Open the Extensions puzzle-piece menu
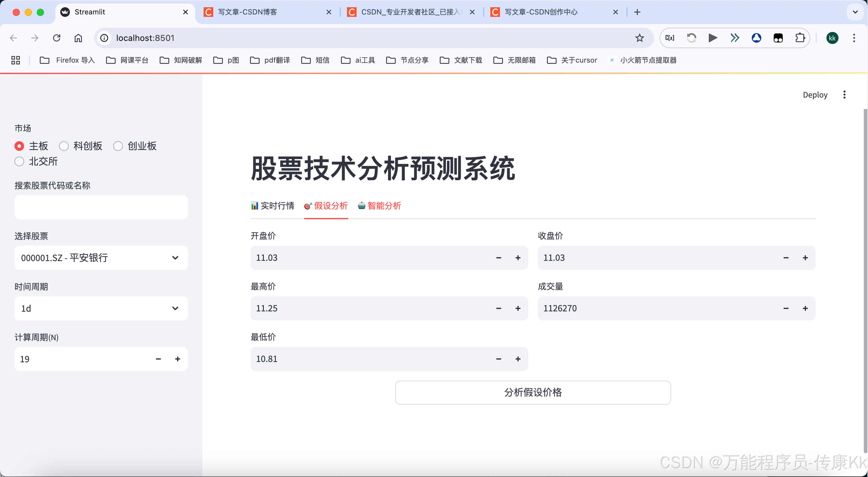Screen dimensions: 868x477 [x=800, y=38]
